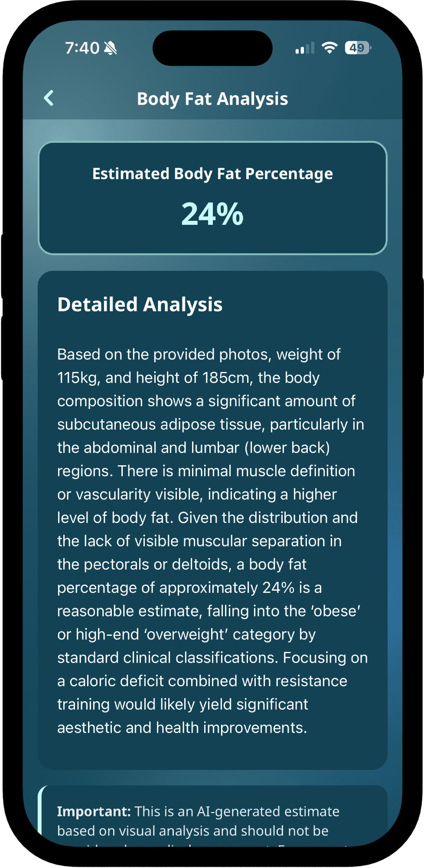Tap the 'overweight' category word
This screenshot has height=868, width=424.
(x=187, y=635)
